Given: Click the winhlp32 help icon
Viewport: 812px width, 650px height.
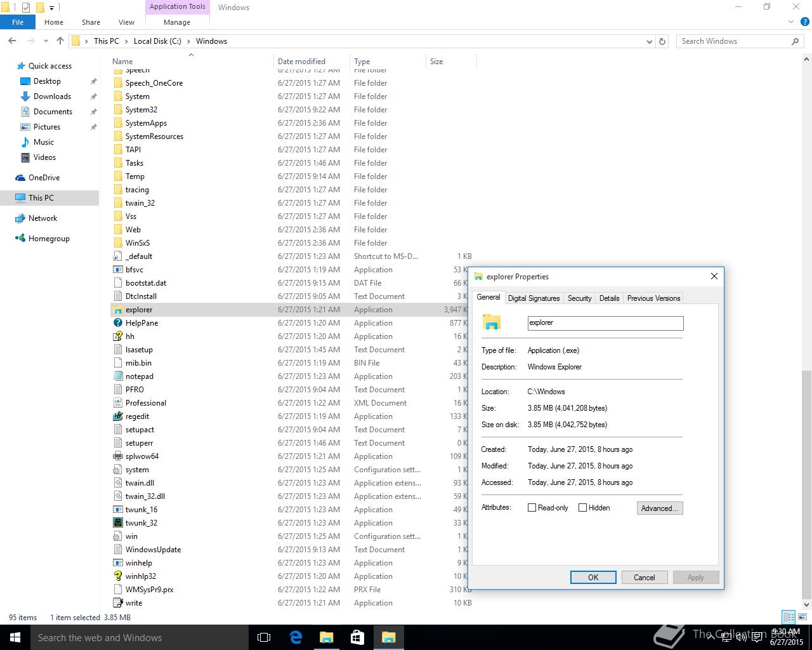Looking at the screenshot, I should point(117,576).
